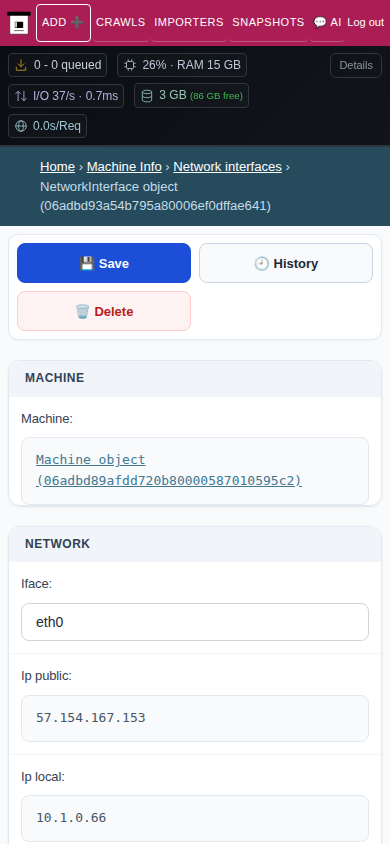Click the '3 GB' disk usage value
The height and width of the screenshot is (844, 390).
pos(173,95)
